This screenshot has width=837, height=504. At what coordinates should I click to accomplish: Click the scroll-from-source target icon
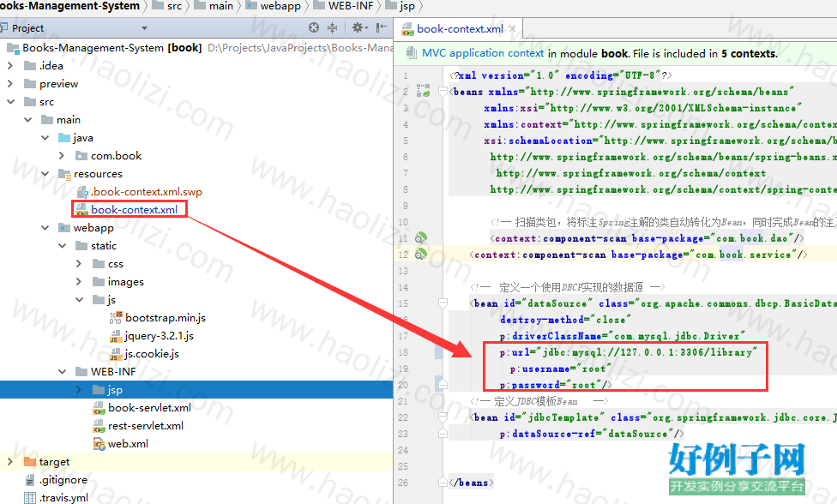click(x=314, y=27)
